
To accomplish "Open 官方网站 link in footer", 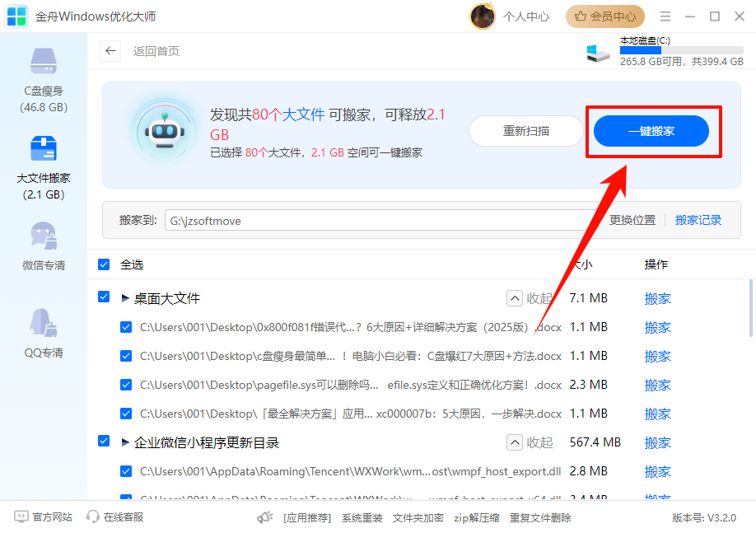I will click(x=52, y=517).
